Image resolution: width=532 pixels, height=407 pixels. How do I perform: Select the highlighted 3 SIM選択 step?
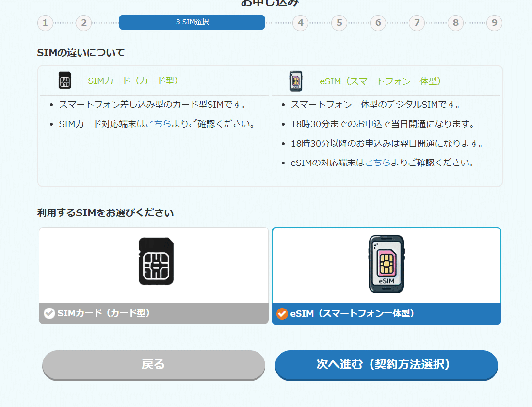pyautogui.click(x=192, y=22)
